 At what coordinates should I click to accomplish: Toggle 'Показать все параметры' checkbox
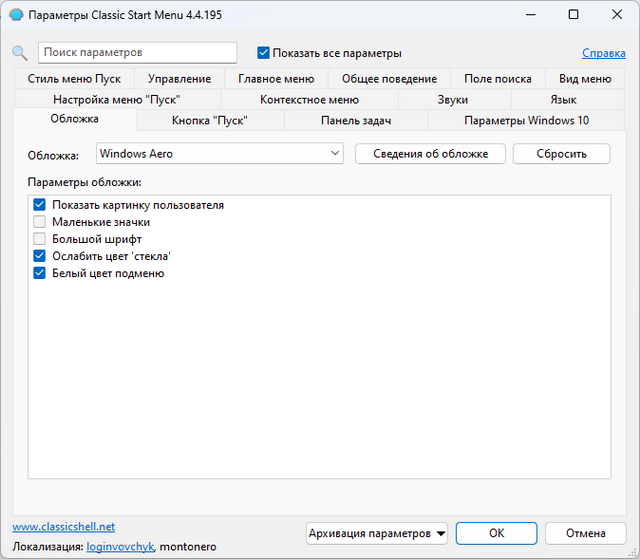(264, 53)
